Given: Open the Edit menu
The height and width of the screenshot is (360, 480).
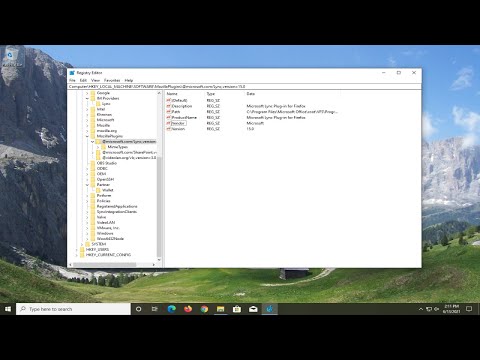Looking at the screenshot, I should (x=83, y=80).
